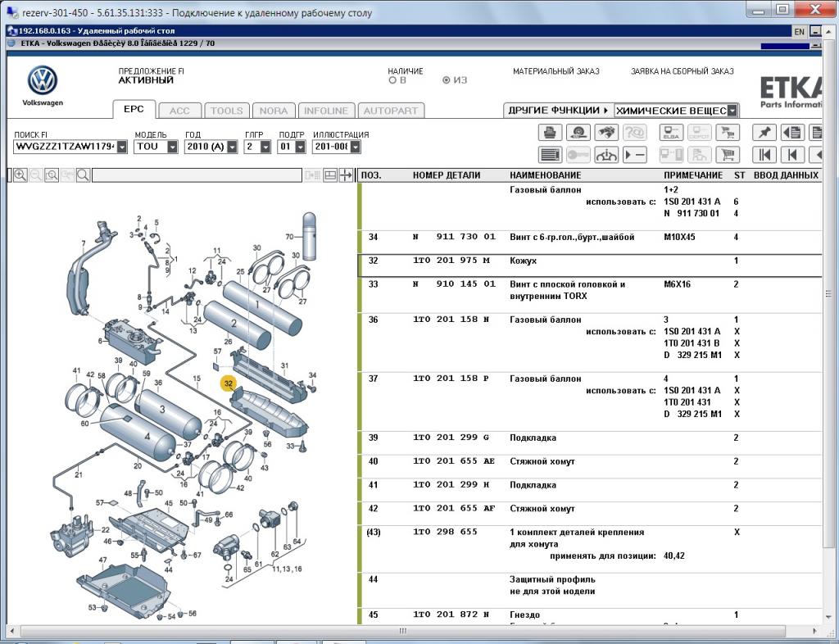Select row 33 part N 910 145 01

click(590, 295)
